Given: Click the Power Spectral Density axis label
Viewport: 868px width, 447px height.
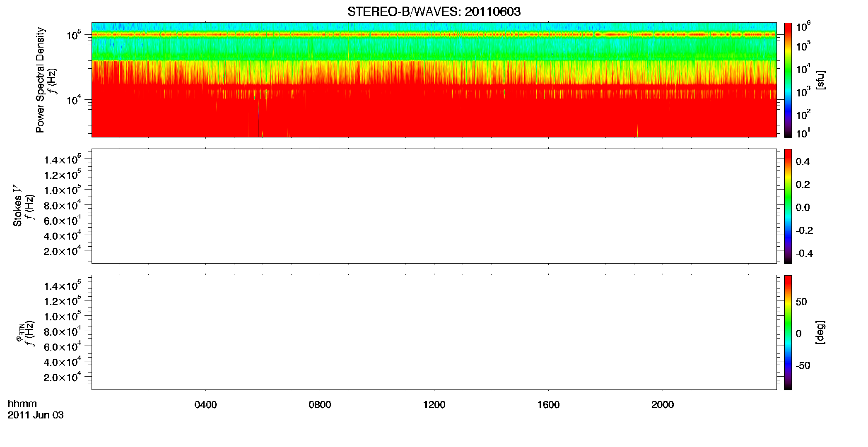Looking at the screenshot, I should pos(40,80).
